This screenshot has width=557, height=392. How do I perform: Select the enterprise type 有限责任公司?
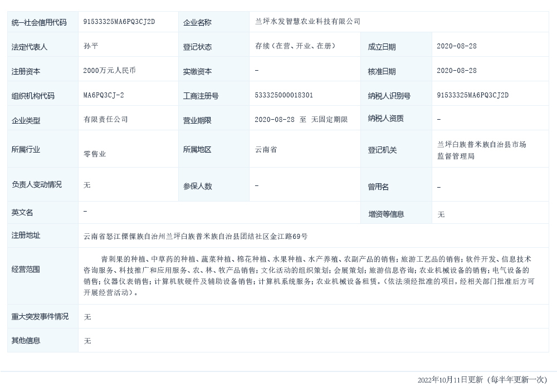[106, 119]
